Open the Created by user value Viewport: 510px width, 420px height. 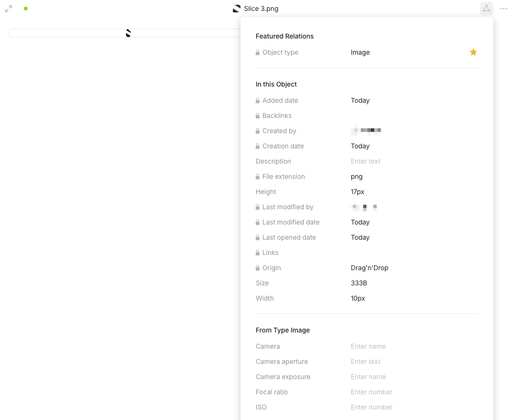click(x=366, y=130)
